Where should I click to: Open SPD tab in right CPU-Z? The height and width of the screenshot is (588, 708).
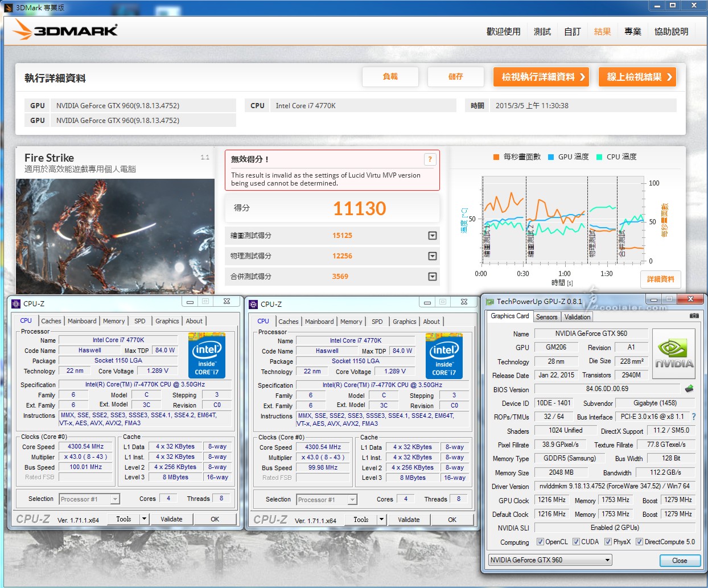(x=377, y=322)
